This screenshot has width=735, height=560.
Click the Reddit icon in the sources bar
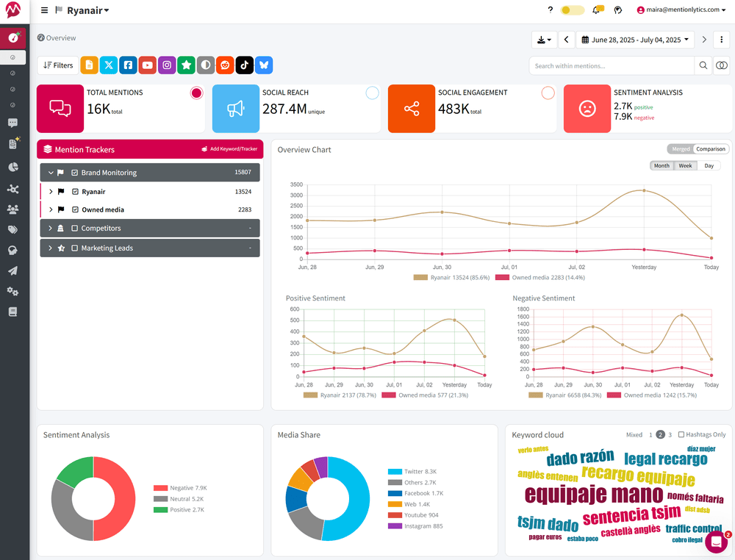coord(225,65)
